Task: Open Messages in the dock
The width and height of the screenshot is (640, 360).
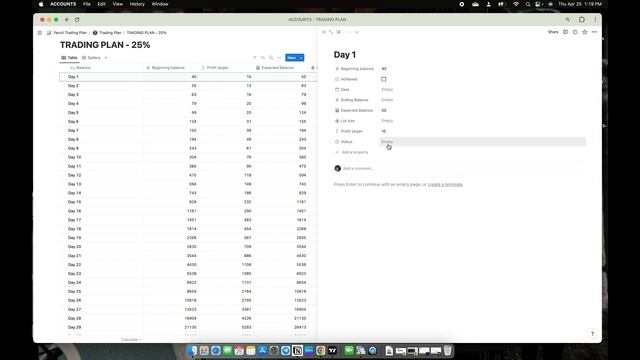Action: pos(227,351)
